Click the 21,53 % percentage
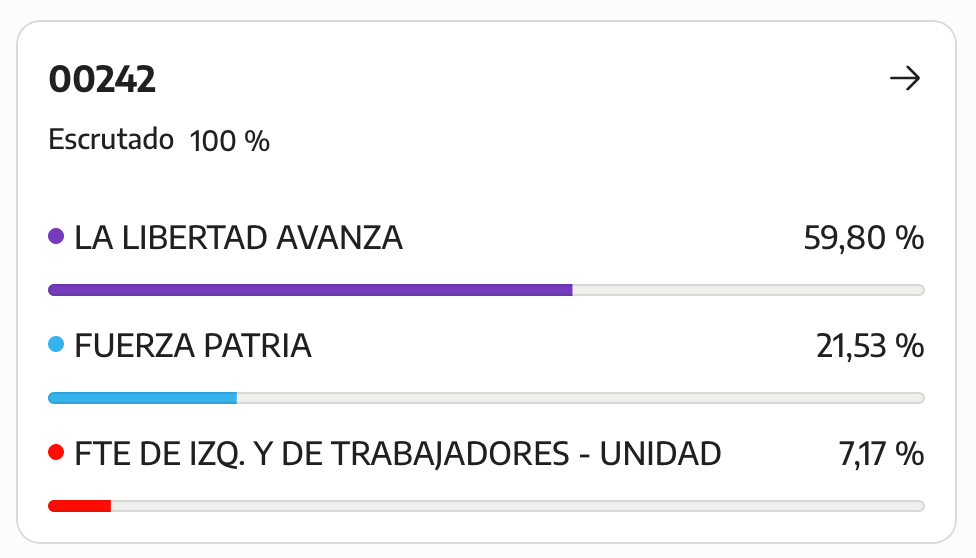Viewport: 976px width, 558px height. 870,346
